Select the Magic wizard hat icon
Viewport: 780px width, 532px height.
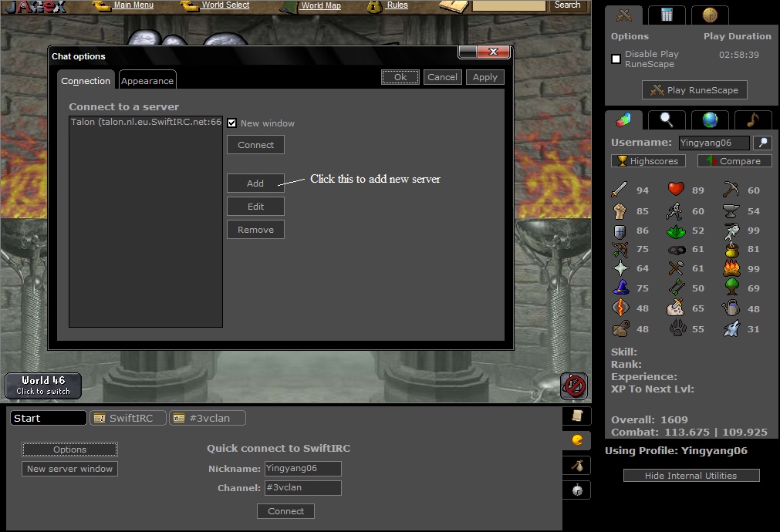pos(620,288)
